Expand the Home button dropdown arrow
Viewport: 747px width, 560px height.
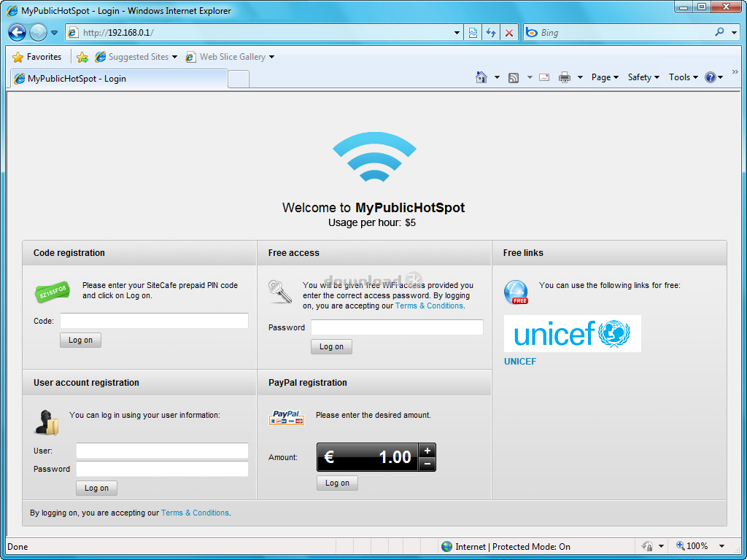click(x=497, y=77)
